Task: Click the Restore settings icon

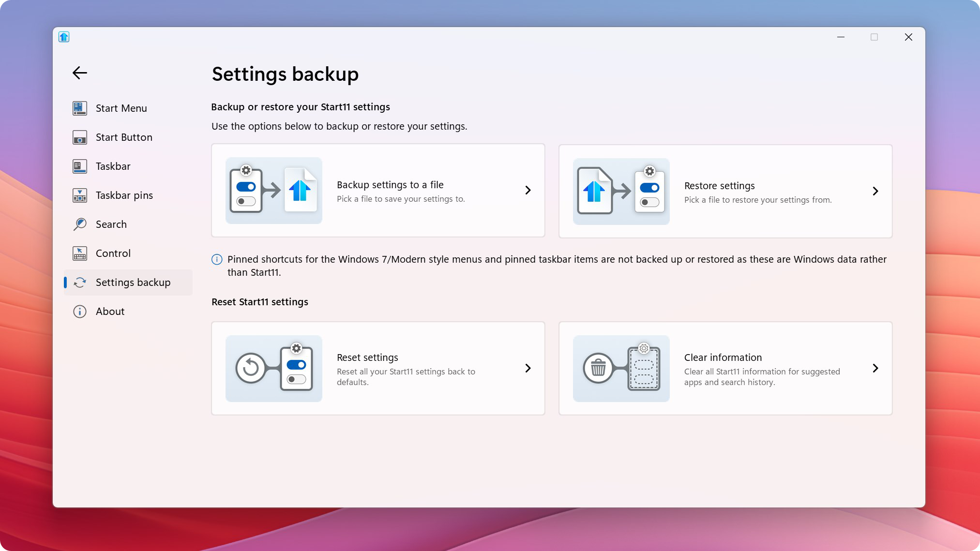Action: click(x=620, y=191)
